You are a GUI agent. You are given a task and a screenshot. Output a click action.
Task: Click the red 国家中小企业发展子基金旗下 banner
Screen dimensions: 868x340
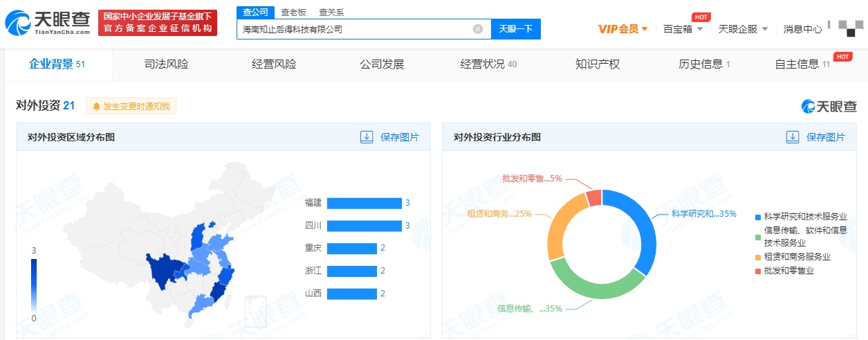158,23
